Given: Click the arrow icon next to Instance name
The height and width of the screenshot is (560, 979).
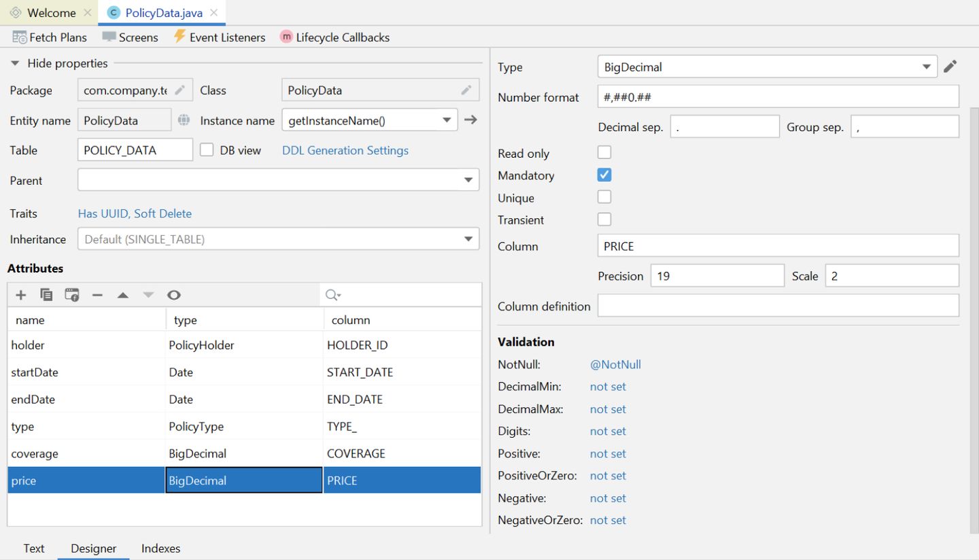Looking at the screenshot, I should 470,120.
